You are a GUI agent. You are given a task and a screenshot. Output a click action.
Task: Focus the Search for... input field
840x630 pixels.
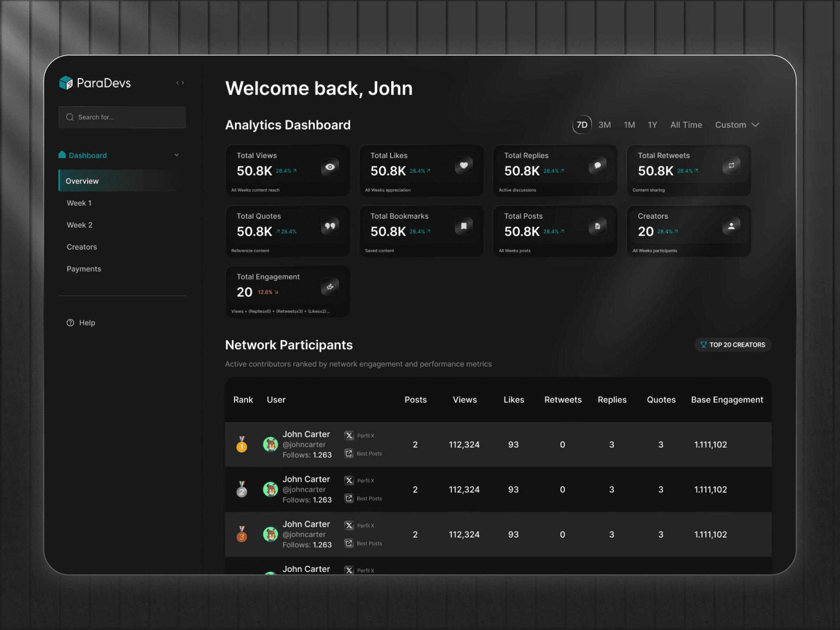click(x=122, y=117)
